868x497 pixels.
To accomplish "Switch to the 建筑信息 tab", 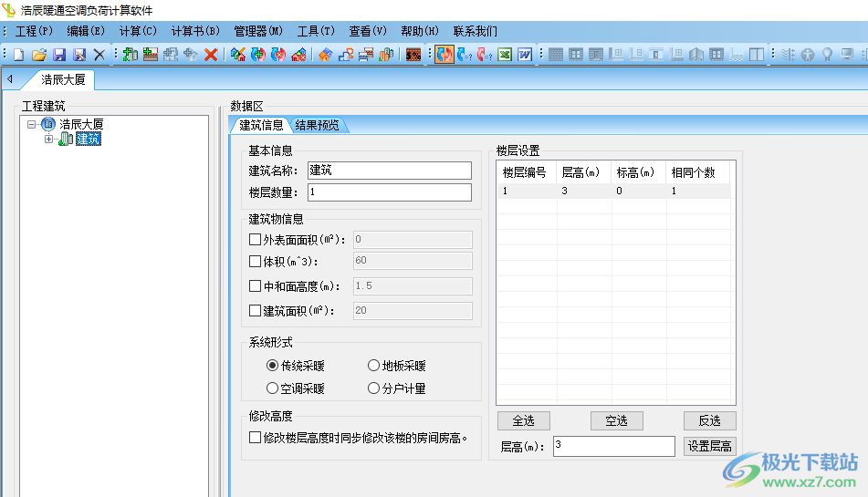I will point(261,125).
